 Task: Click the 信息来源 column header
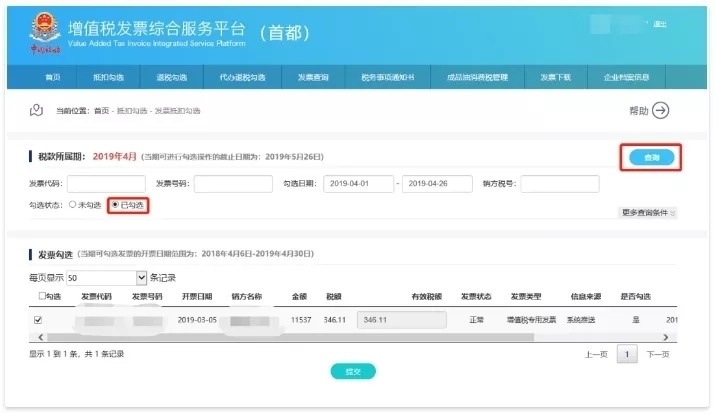click(x=586, y=297)
